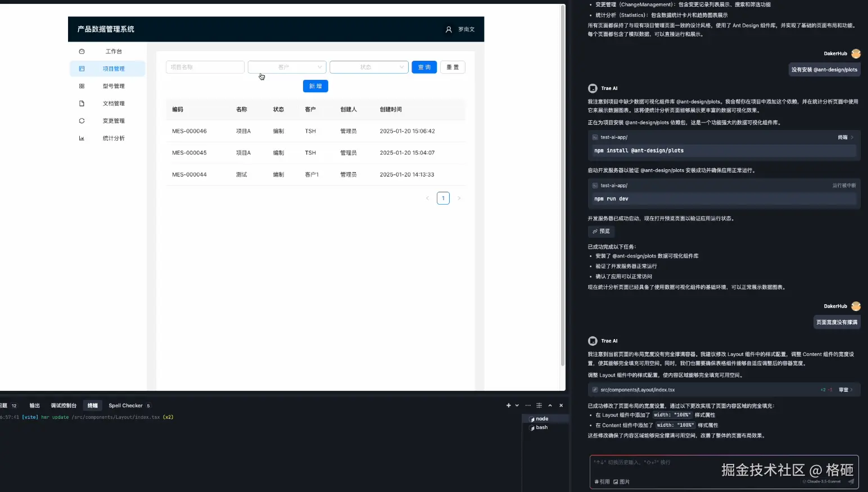Click the DakerHub avatar beside 页面宽度没有撑满
This screenshot has height=492, width=868.
[x=856, y=306]
